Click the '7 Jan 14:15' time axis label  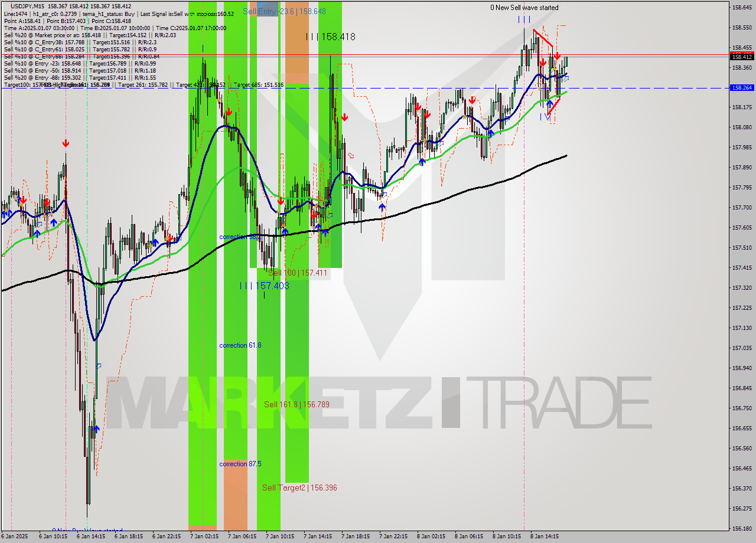(x=317, y=537)
